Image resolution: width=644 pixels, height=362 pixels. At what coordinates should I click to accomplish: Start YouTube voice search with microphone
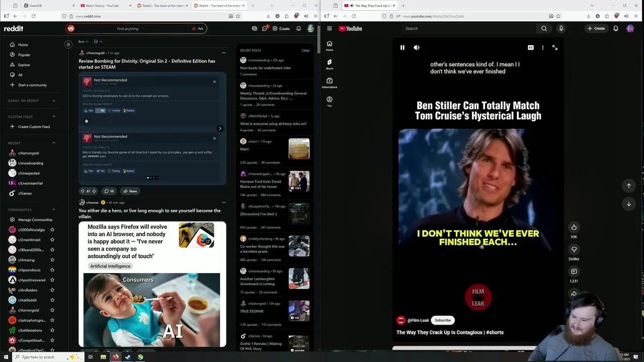coord(561,28)
